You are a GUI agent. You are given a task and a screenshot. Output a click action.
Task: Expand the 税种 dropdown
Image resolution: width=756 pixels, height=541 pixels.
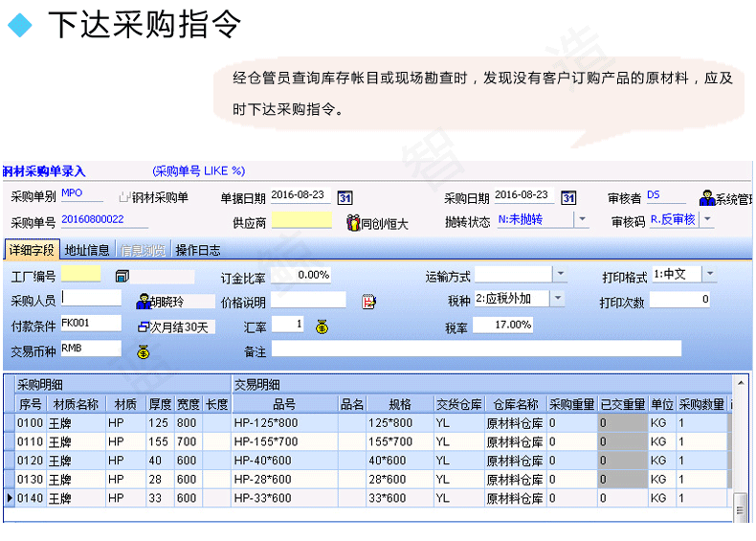coord(557,299)
